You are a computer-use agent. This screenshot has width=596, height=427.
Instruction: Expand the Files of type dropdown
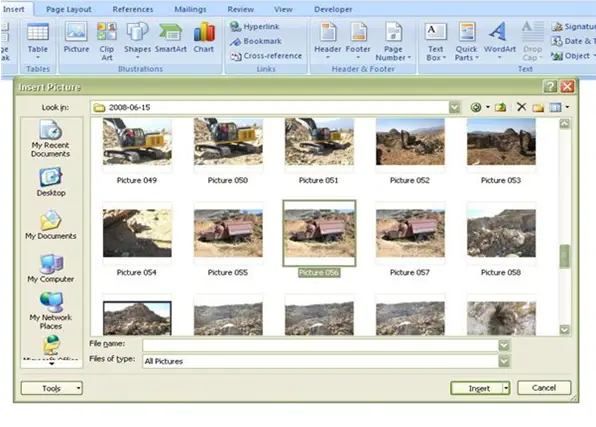tap(504, 361)
